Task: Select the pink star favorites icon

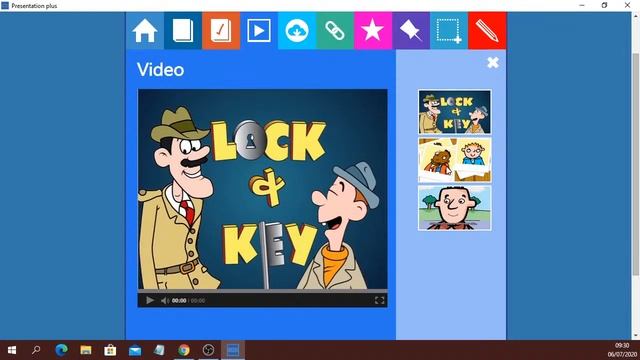Action: [x=373, y=31]
